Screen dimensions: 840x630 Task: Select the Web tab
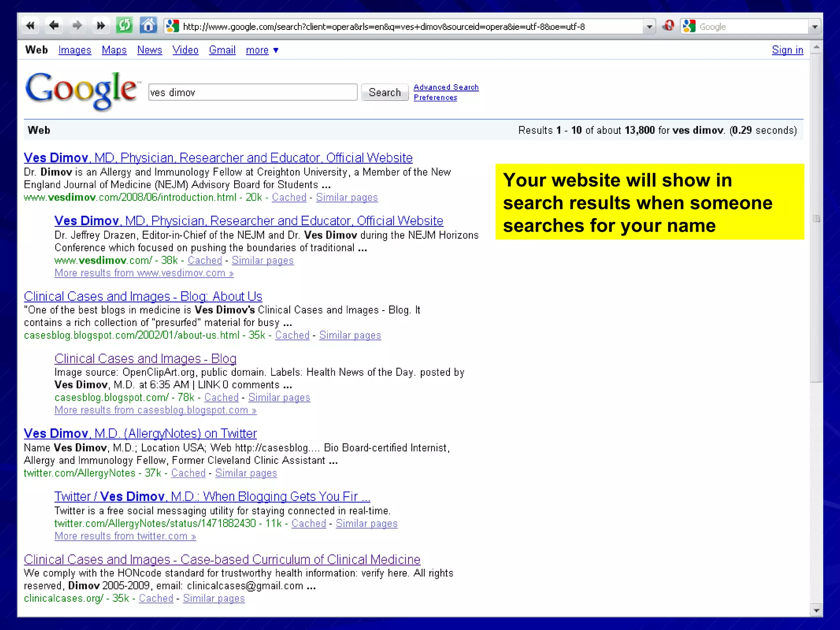[37, 50]
